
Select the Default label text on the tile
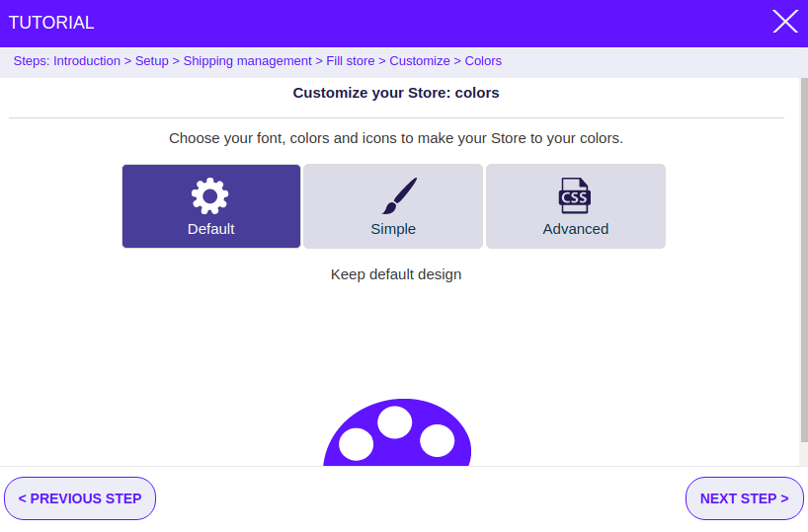pyautogui.click(x=210, y=229)
